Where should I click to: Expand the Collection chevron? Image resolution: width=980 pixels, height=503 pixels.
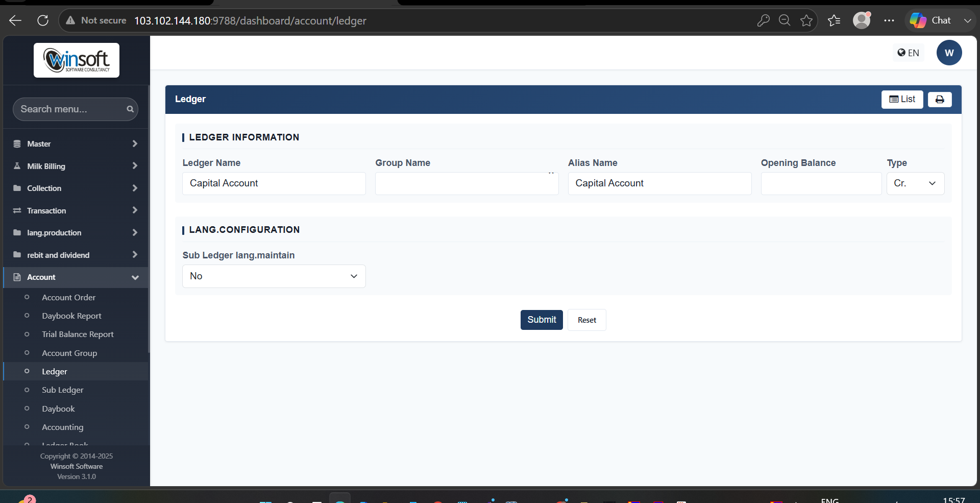point(135,188)
